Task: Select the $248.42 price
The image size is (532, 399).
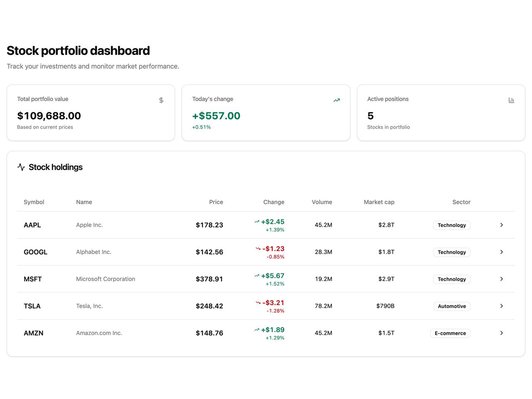Action: pyautogui.click(x=209, y=306)
